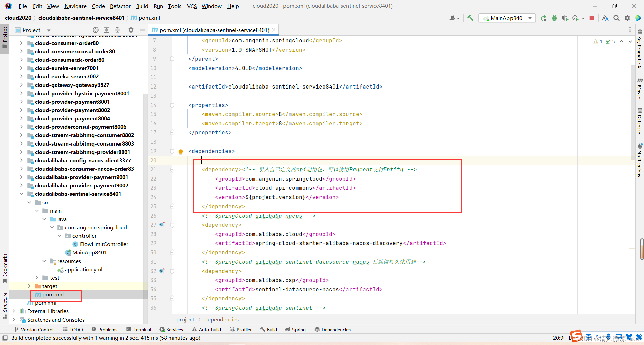Image resolution: width=644 pixels, height=345 pixels.
Task: Fold the properties tag on line 14
Action: click(172, 105)
